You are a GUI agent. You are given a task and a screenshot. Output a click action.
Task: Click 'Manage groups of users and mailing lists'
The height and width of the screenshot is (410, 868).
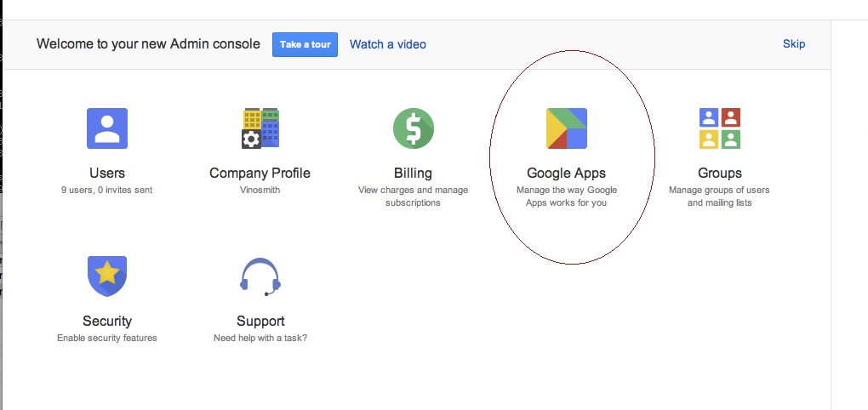coord(719,196)
